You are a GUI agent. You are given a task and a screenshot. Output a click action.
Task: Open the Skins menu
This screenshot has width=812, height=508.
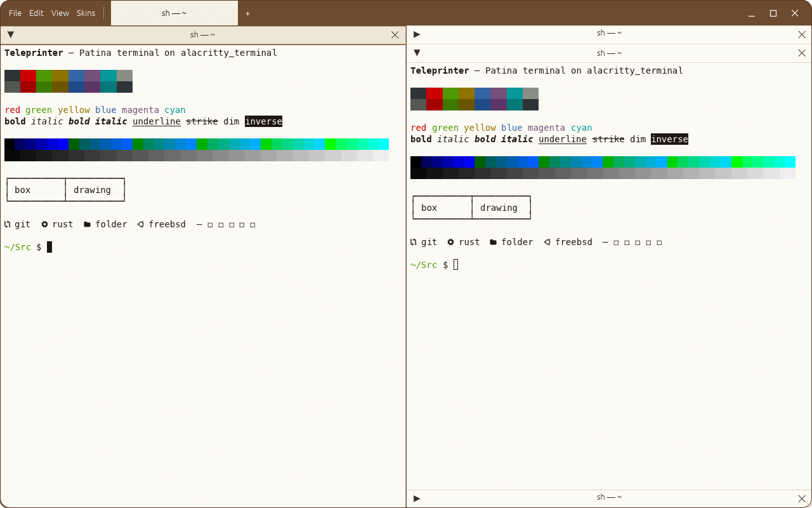[86, 13]
